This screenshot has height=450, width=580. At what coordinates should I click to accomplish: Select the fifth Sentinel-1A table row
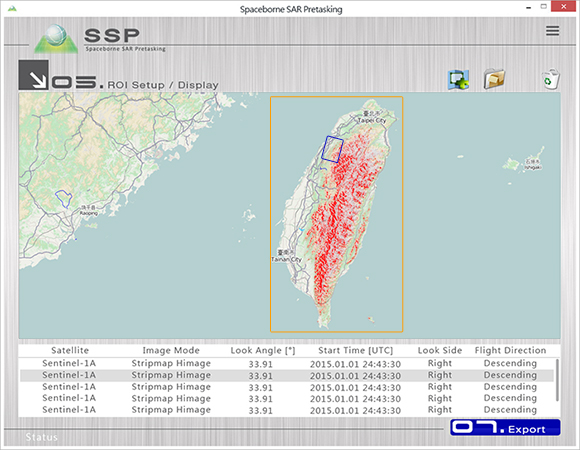[x=287, y=410]
